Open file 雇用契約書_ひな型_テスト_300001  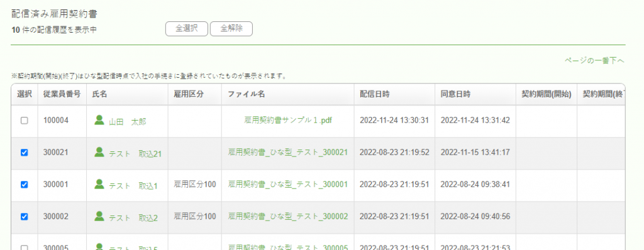tap(288, 184)
